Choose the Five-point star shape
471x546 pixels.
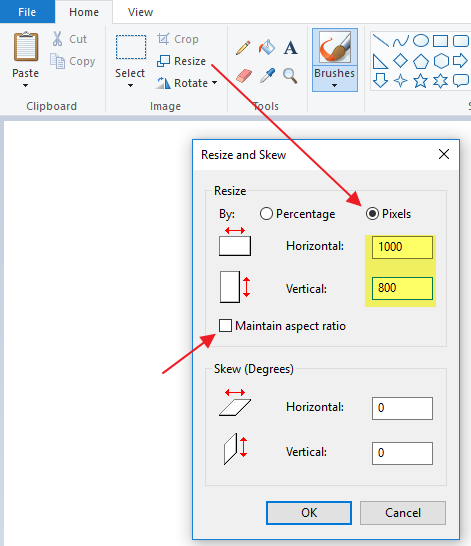click(421, 81)
